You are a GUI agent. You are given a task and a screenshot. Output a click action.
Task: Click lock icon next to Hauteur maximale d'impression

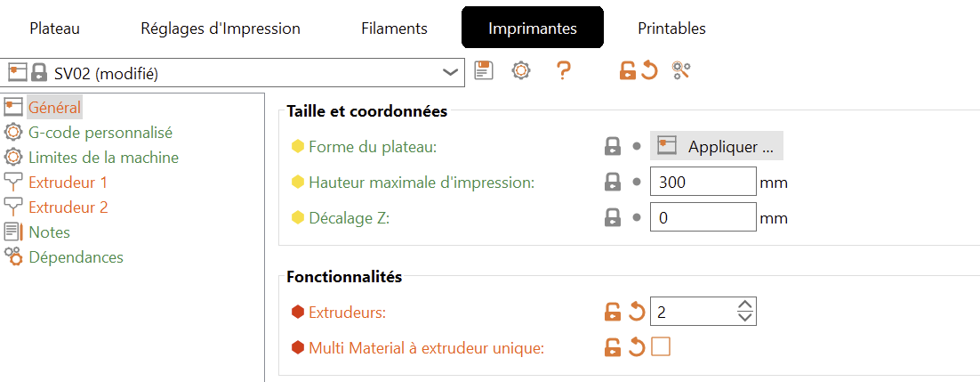612,183
